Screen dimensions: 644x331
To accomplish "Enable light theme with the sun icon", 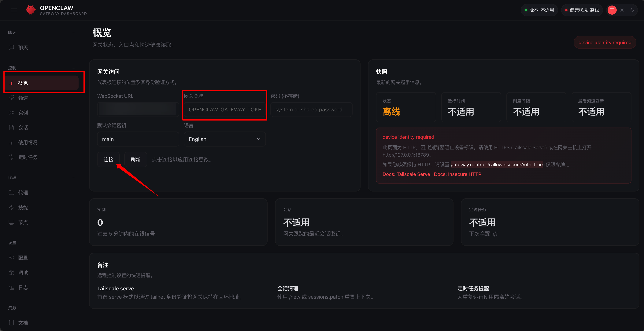I will [x=622, y=10].
